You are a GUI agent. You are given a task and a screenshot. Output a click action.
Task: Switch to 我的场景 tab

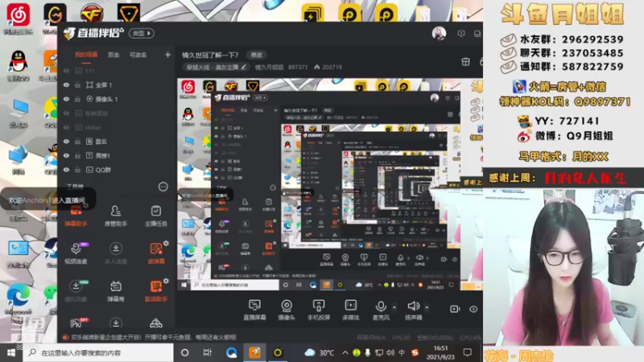tap(86, 55)
